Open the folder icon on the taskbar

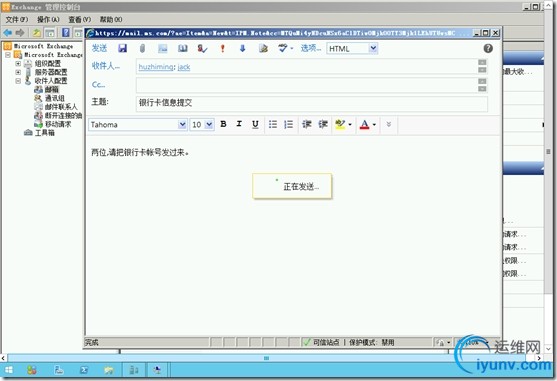click(x=109, y=371)
